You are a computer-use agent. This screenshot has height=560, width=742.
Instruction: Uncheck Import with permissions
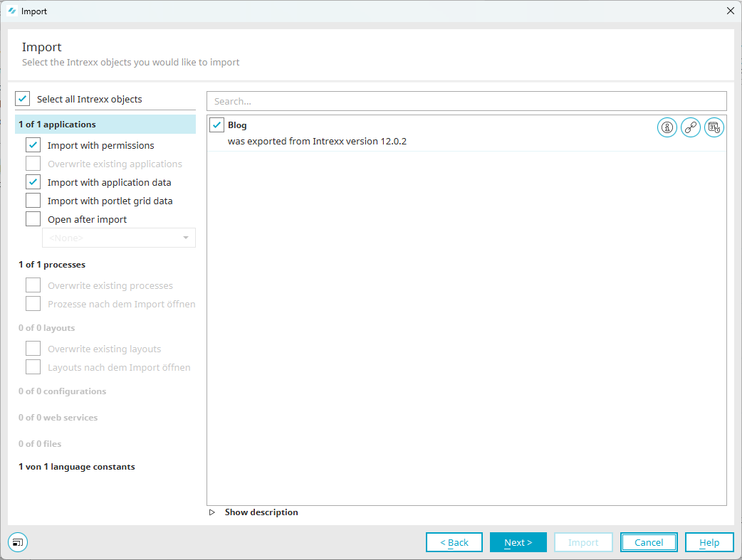point(33,145)
